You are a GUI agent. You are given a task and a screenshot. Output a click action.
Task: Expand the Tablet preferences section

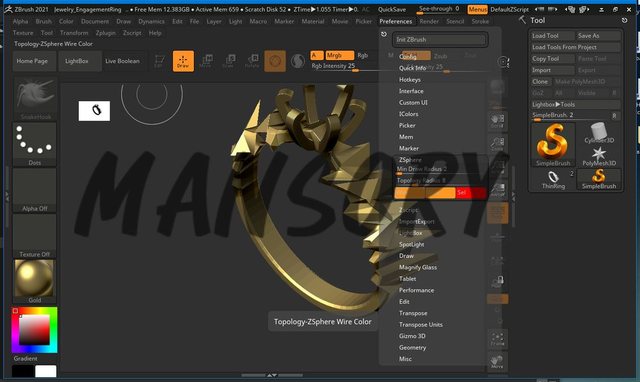(407, 279)
